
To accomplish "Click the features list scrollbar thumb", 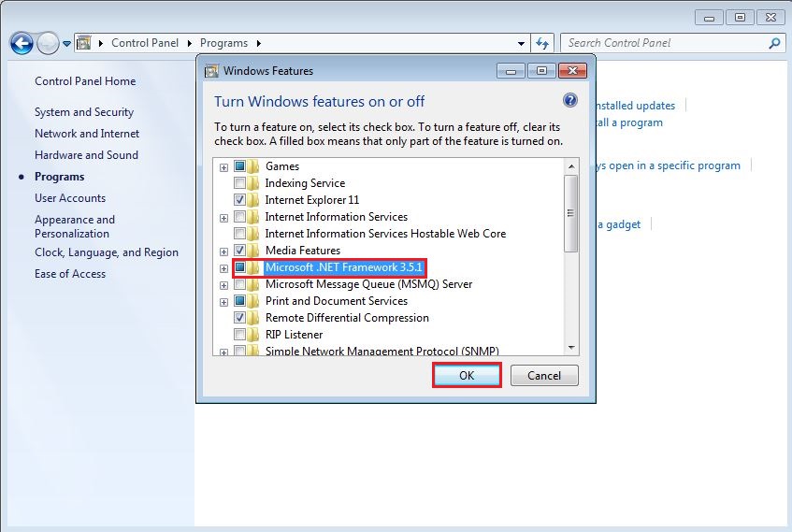I will (x=570, y=213).
